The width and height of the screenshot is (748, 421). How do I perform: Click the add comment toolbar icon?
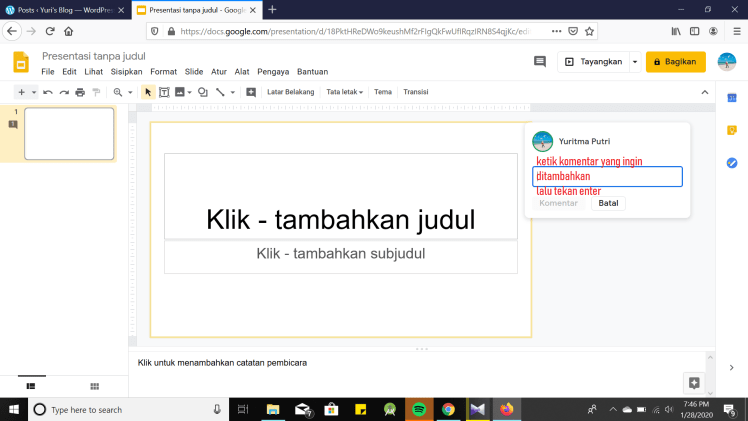tap(250, 92)
